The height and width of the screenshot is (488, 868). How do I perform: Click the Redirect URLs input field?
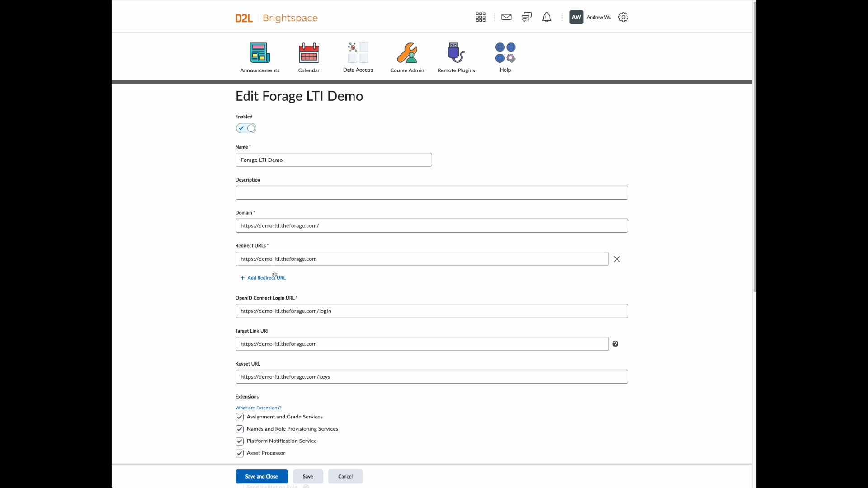pyautogui.click(x=422, y=259)
